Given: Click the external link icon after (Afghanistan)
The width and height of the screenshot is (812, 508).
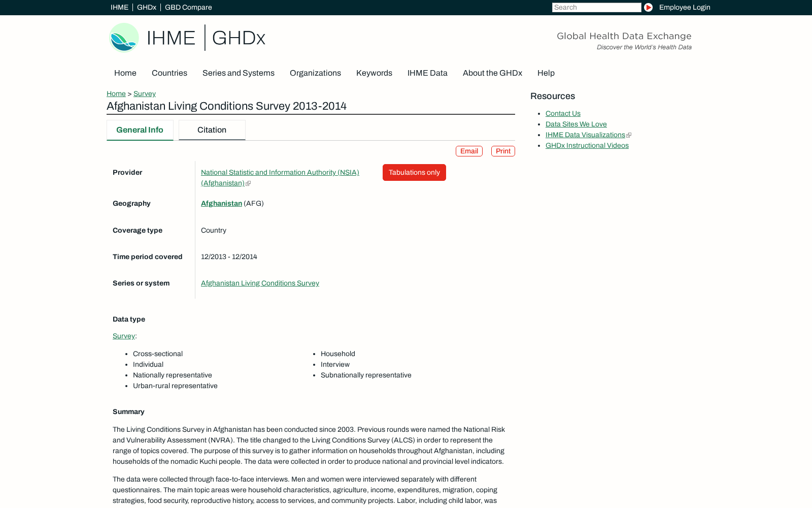Looking at the screenshot, I should click(248, 183).
